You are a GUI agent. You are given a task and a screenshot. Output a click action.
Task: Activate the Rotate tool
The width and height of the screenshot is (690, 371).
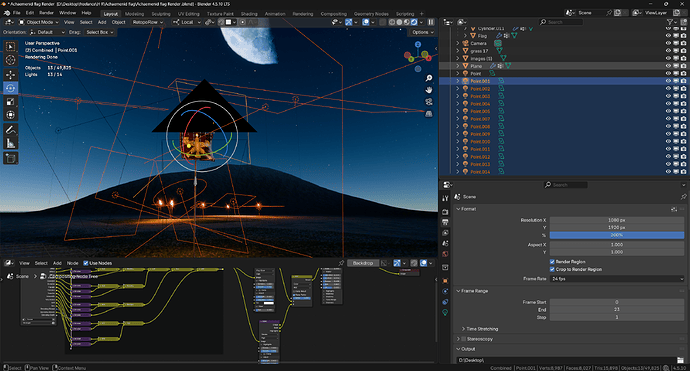11,88
